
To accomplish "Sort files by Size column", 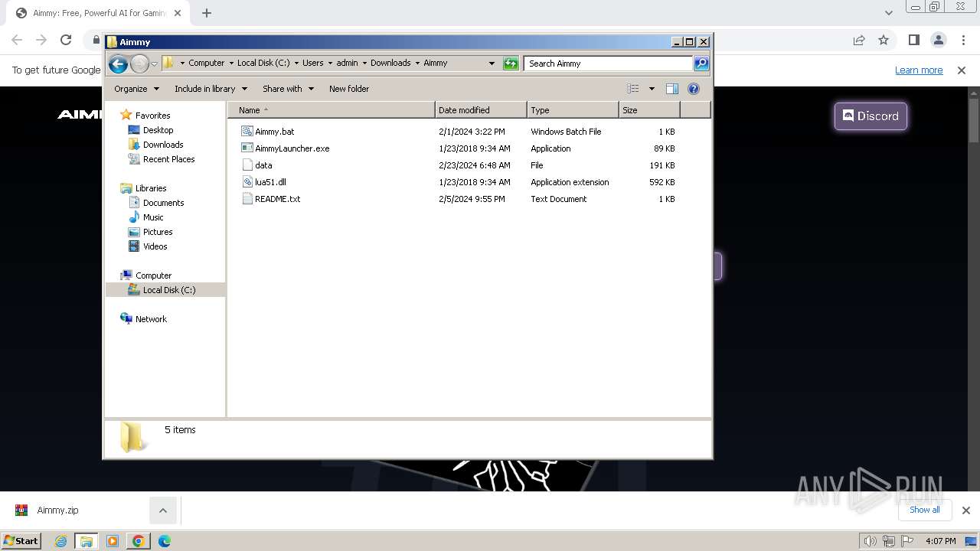I will click(649, 110).
